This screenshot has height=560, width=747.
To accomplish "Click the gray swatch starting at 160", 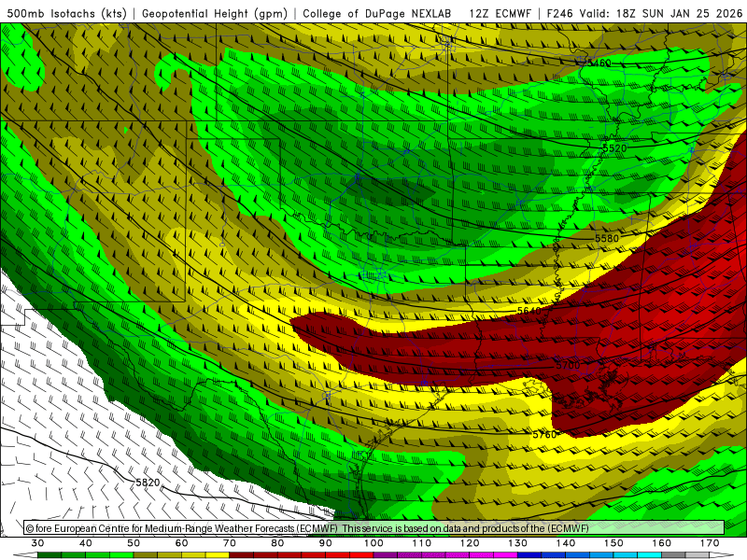I will [673, 555].
